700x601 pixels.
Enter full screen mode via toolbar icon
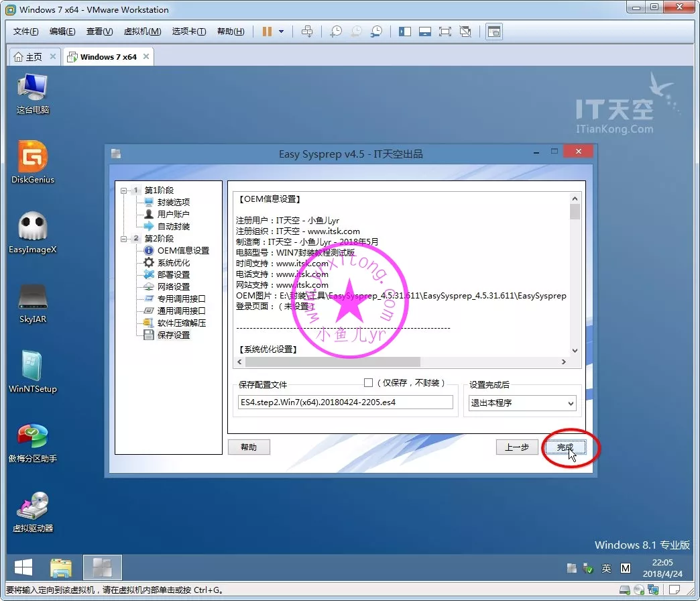pos(445,32)
